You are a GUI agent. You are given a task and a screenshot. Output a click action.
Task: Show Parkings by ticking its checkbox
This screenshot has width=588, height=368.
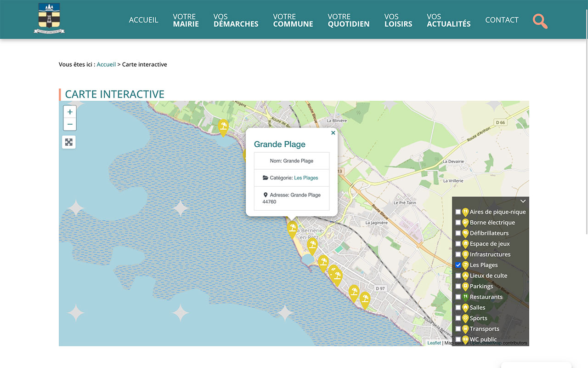point(458,286)
